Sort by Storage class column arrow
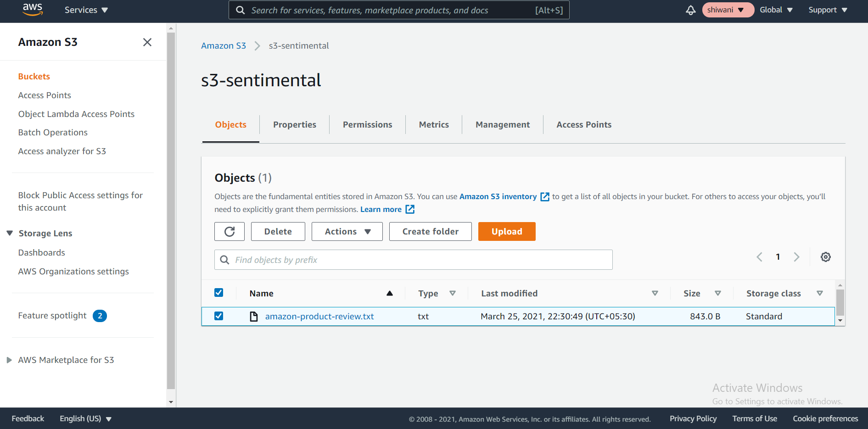 [820, 293]
